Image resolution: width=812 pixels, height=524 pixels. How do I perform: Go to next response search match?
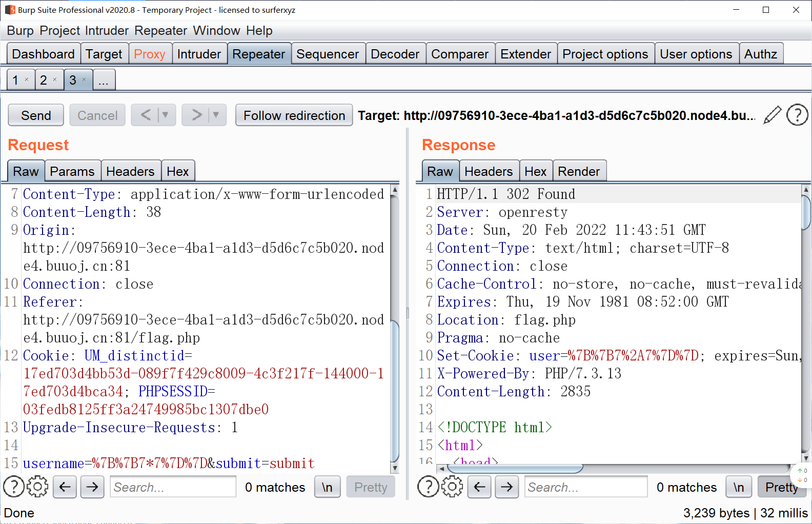[507, 487]
